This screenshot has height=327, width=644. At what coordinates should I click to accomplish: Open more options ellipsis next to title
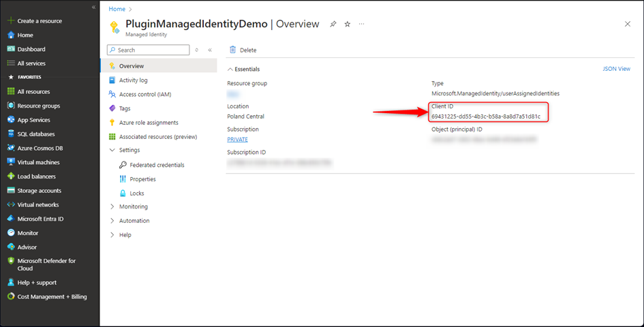pos(361,24)
